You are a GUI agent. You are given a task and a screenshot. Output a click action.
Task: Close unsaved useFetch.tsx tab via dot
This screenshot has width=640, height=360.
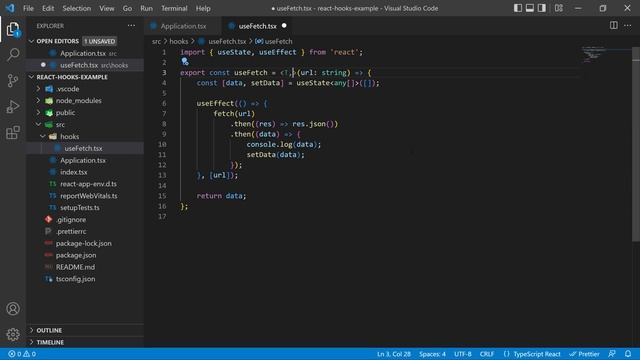click(x=284, y=25)
